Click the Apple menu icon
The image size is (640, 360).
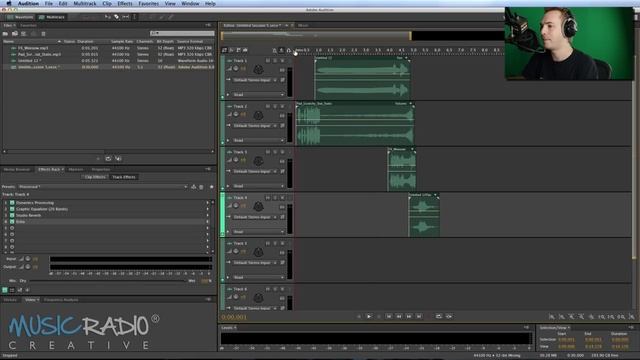(x=9, y=3)
